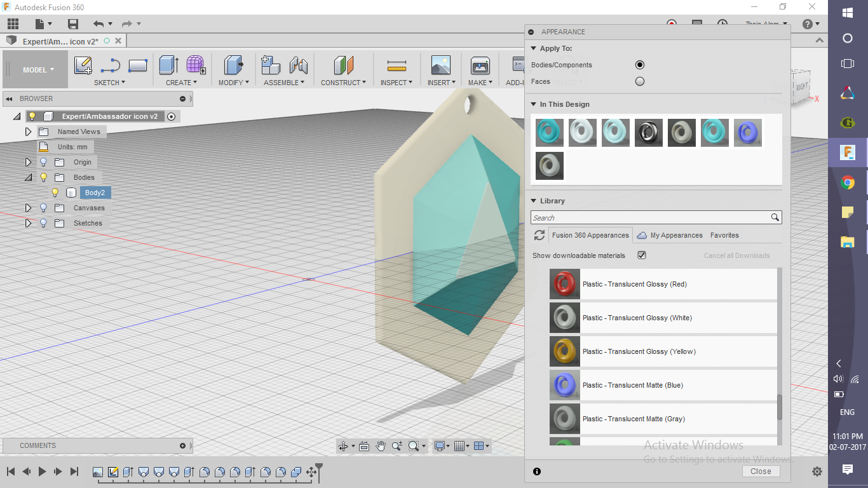The image size is (868, 488).
Task: Add a comment with plus icon
Action: click(x=183, y=446)
